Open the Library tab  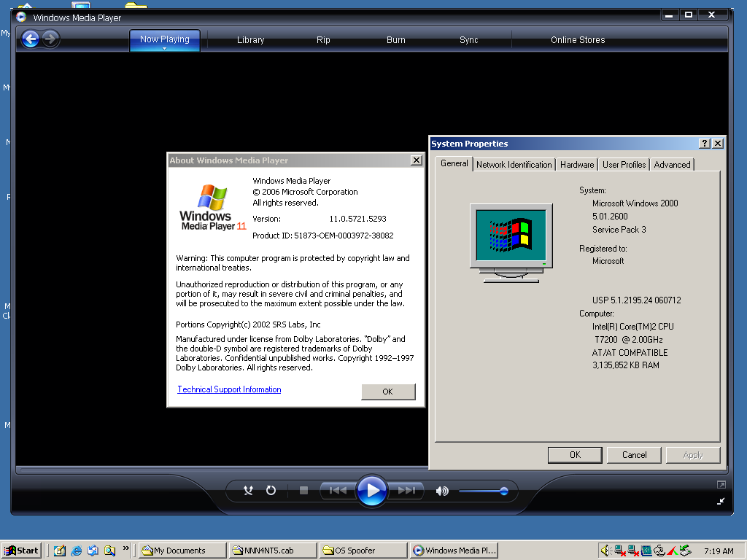[x=251, y=40]
